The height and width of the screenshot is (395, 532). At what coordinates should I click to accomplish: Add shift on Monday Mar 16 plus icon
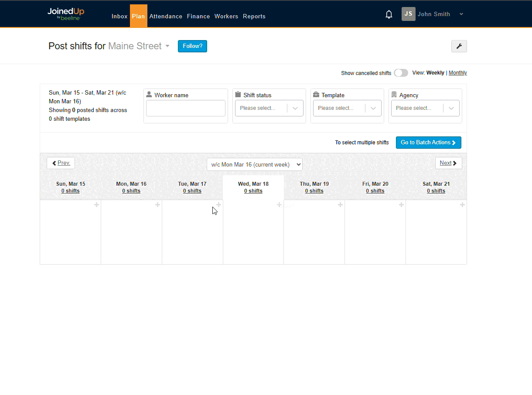click(157, 205)
